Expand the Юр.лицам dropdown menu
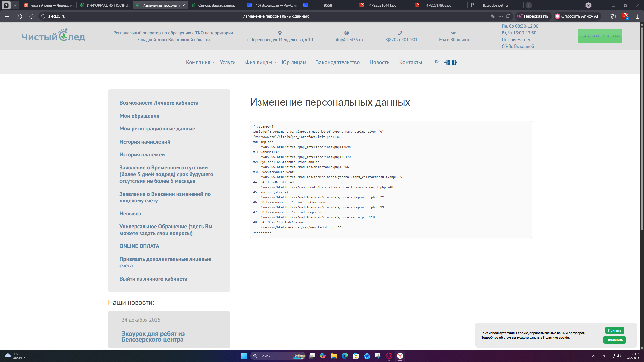 (x=296, y=62)
